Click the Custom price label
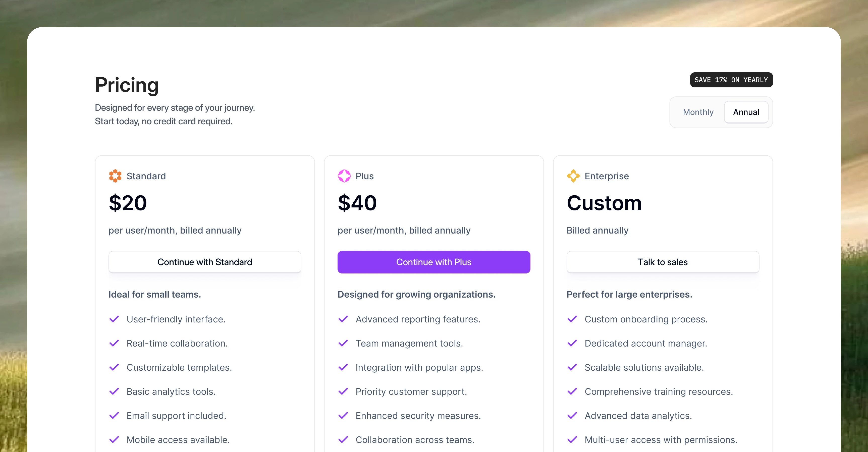Image resolution: width=868 pixels, height=452 pixels. click(x=604, y=202)
